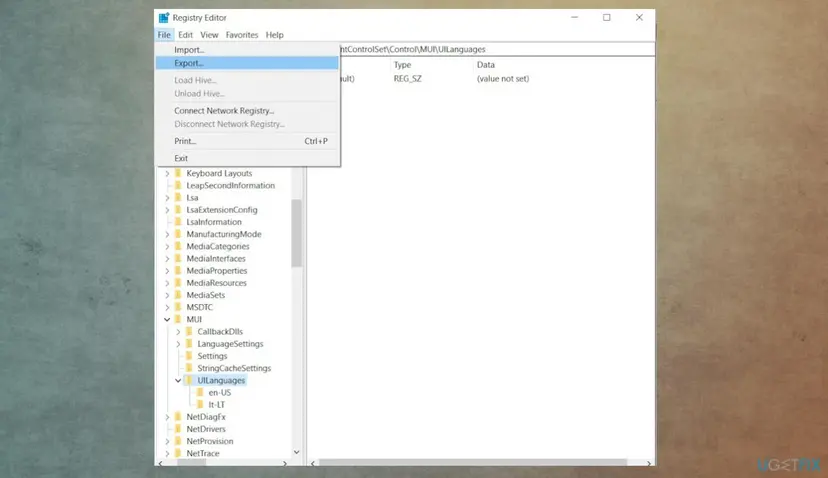Open the Favorites menu

pos(242,35)
